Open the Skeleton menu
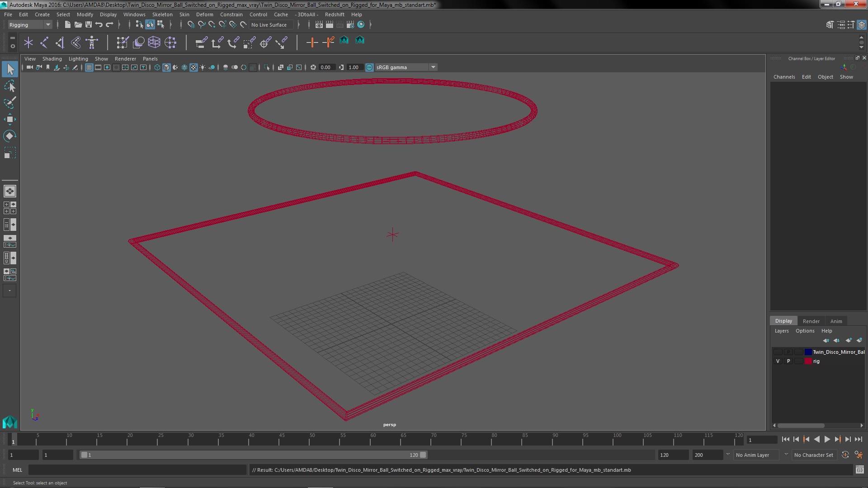This screenshot has height=488, width=868. coord(162,14)
